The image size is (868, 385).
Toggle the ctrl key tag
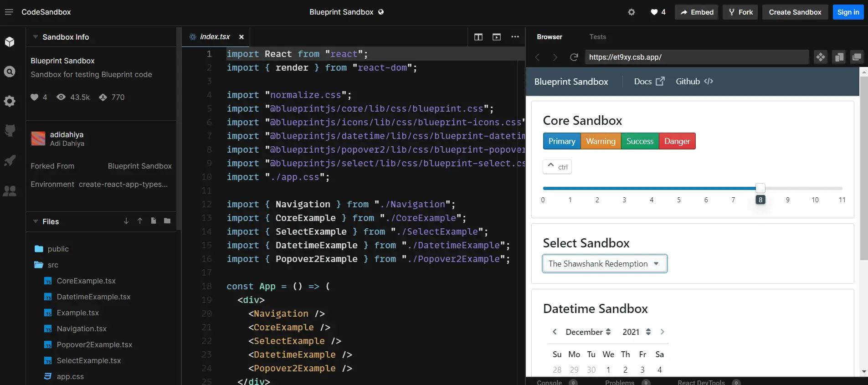557,167
